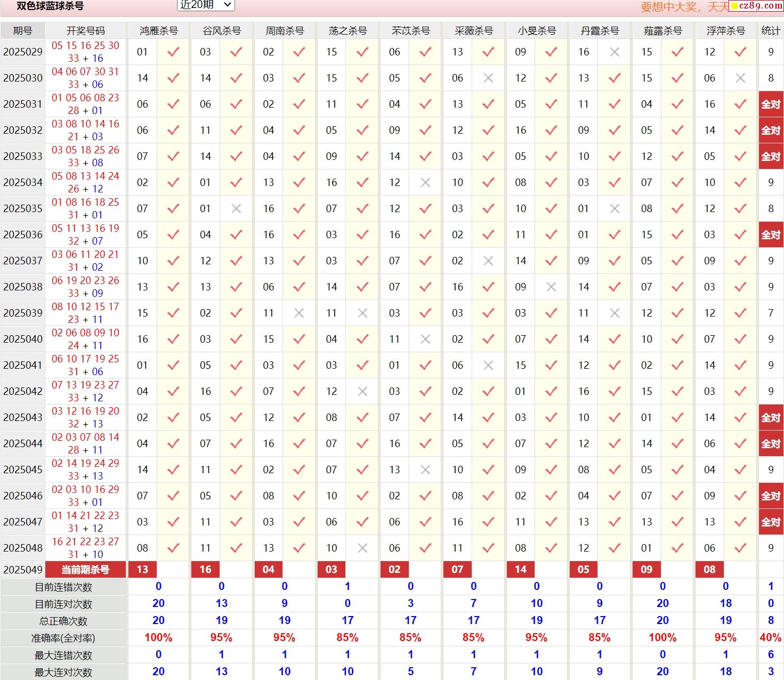Click the 薤露杀号 column header
The height and width of the screenshot is (680, 784).
tap(662, 31)
